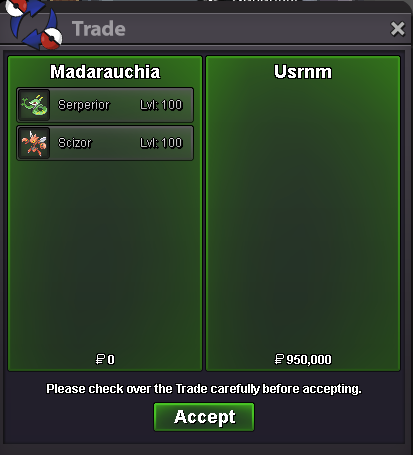The image size is (413, 455).
Task: Click the Serperior sprite icon
Action: [x=34, y=105]
